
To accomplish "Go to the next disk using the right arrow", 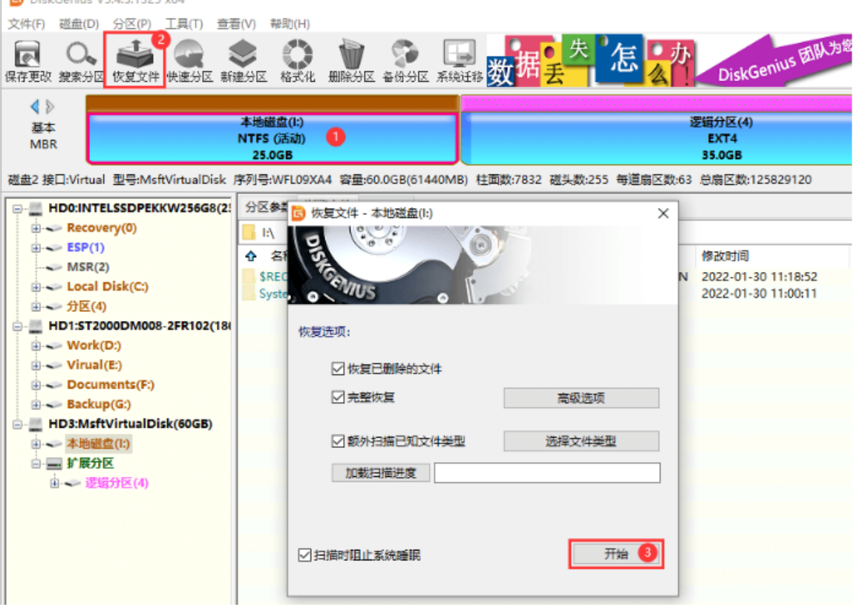I will [x=50, y=106].
